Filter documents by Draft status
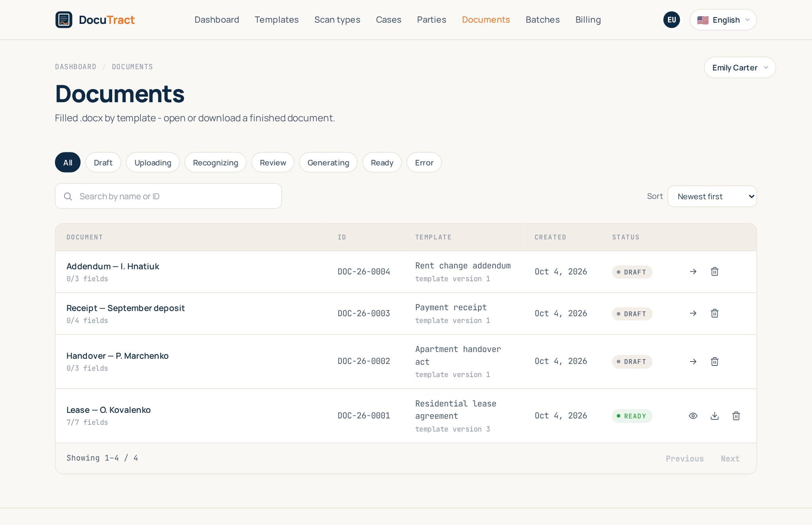Viewport: 812px width, 525px height. coord(103,162)
